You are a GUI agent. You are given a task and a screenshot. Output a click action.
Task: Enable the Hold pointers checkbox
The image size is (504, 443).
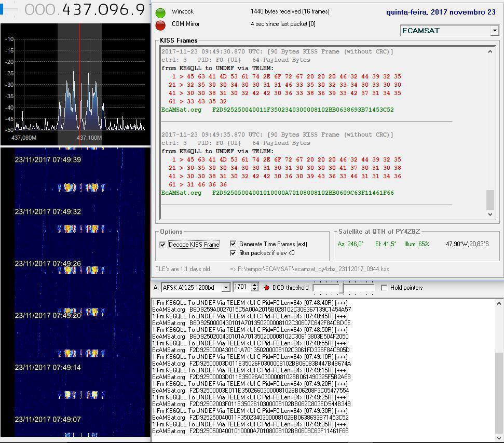click(384, 288)
